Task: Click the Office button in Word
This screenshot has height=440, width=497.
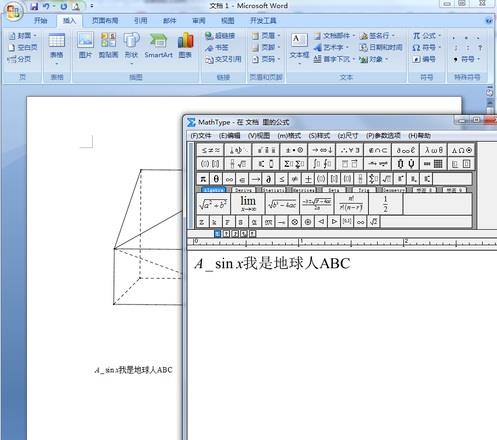Action: pos(13,12)
